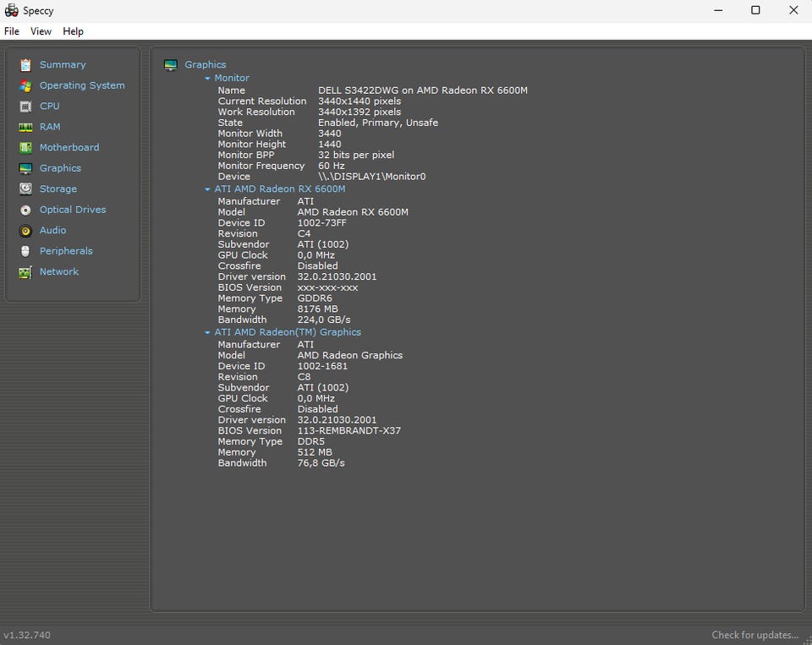Open the Network section

59,271
